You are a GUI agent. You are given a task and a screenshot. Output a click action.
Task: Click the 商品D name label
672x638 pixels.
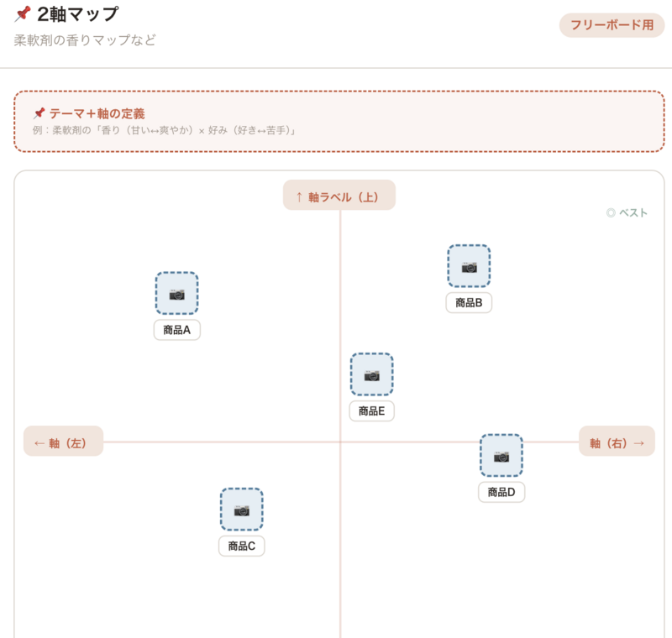tap(501, 493)
